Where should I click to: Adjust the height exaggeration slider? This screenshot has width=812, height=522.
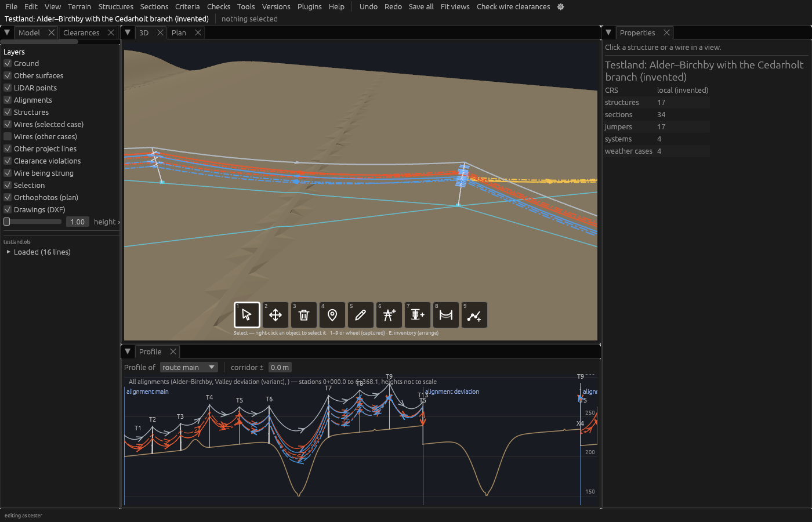(x=32, y=222)
